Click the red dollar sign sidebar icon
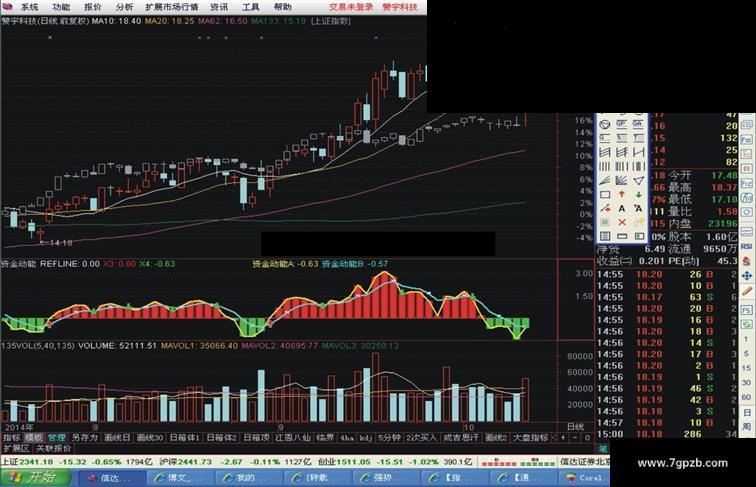 coord(747,261)
